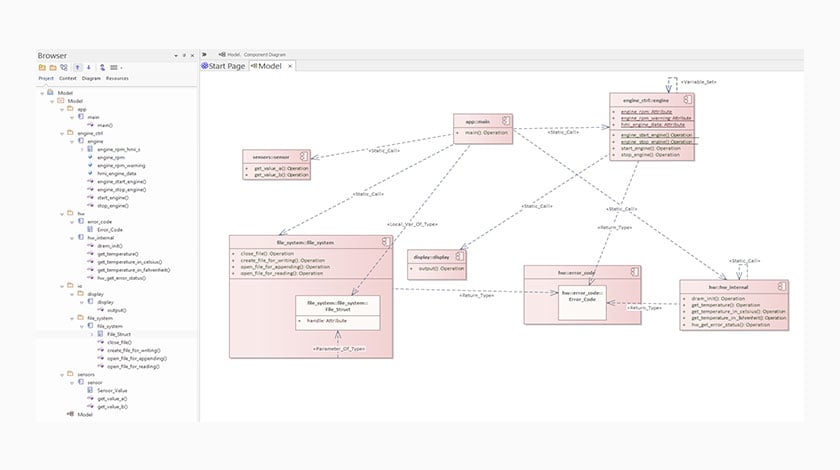Open the Browser hamburger options menu
The image size is (840, 470).
[x=114, y=68]
